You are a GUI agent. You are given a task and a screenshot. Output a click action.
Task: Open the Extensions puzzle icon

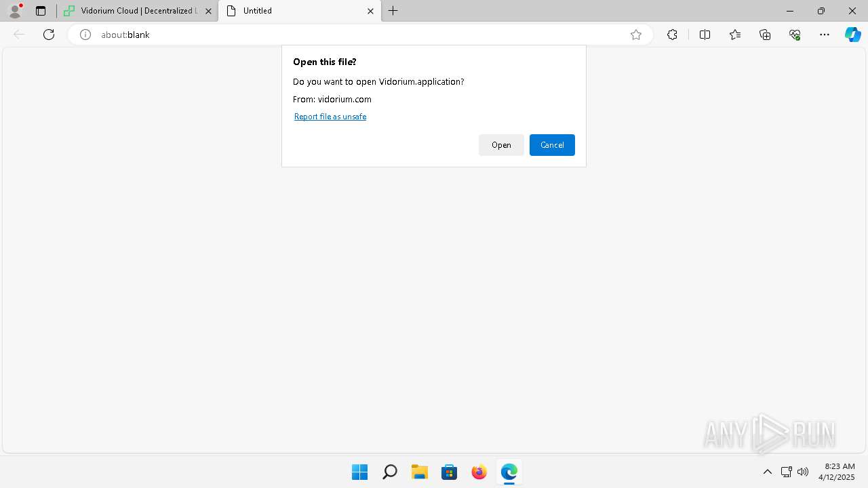(x=672, y=35)
